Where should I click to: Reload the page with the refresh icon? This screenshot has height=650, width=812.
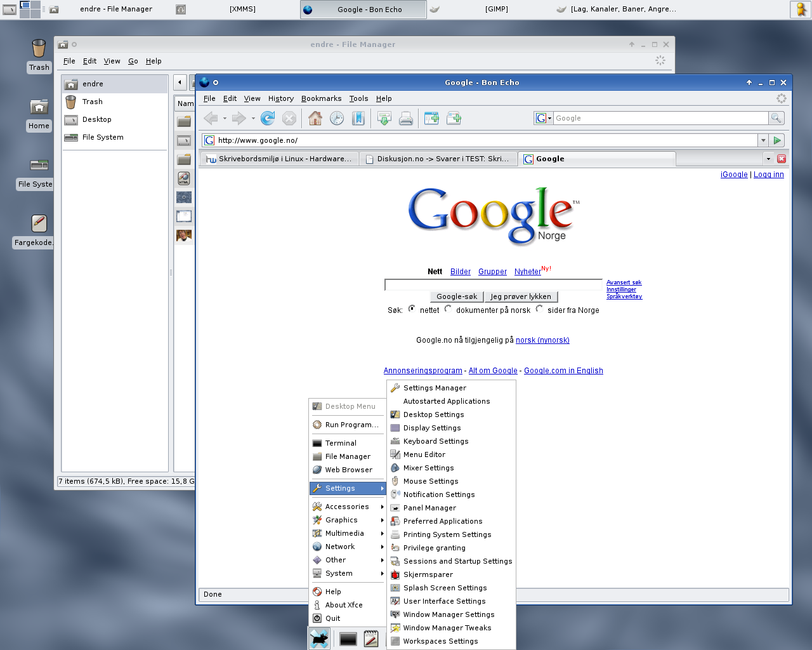pyautogui.click(x=268, y=118)
